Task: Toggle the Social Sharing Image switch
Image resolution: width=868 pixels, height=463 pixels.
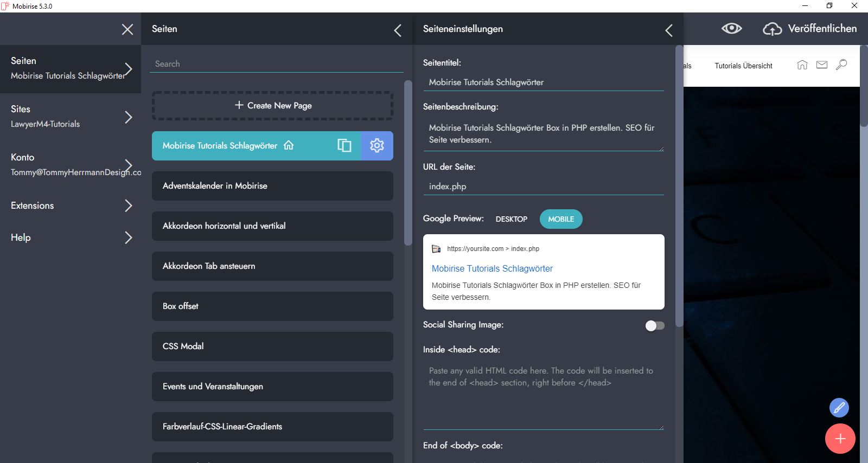Action: (x=654, y=325)
